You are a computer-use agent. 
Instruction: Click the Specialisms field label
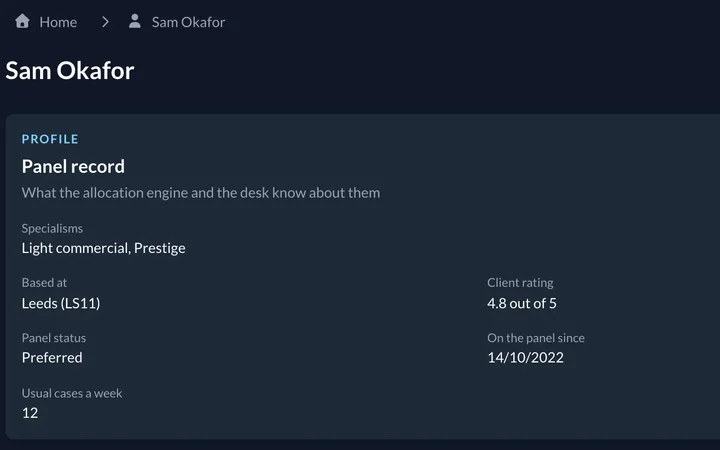pos(52,228)
